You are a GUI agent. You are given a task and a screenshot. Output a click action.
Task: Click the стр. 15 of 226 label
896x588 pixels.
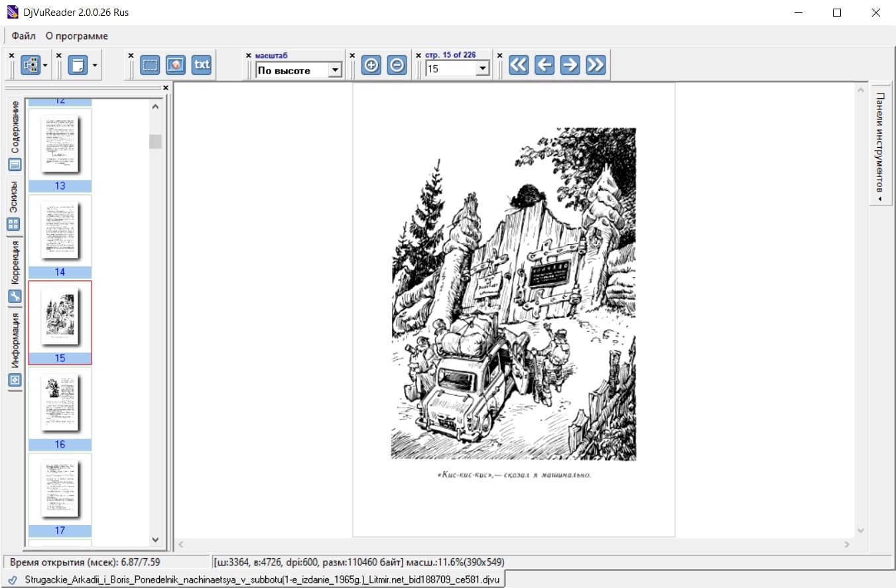450,55
